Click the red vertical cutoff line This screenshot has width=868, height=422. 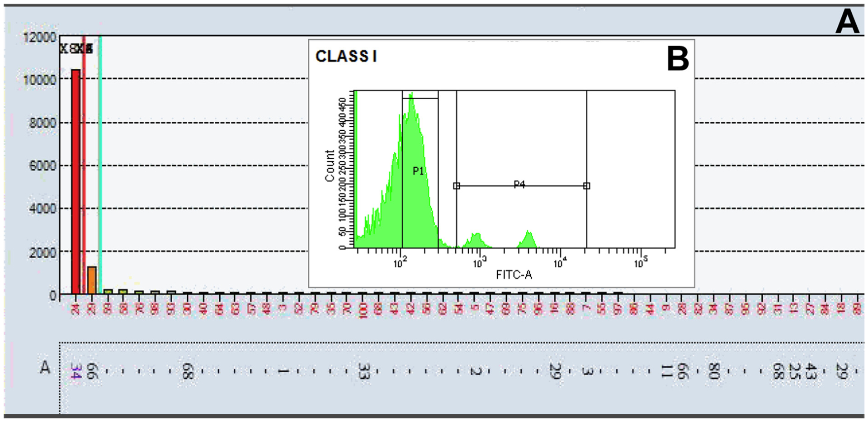point(84,165)
